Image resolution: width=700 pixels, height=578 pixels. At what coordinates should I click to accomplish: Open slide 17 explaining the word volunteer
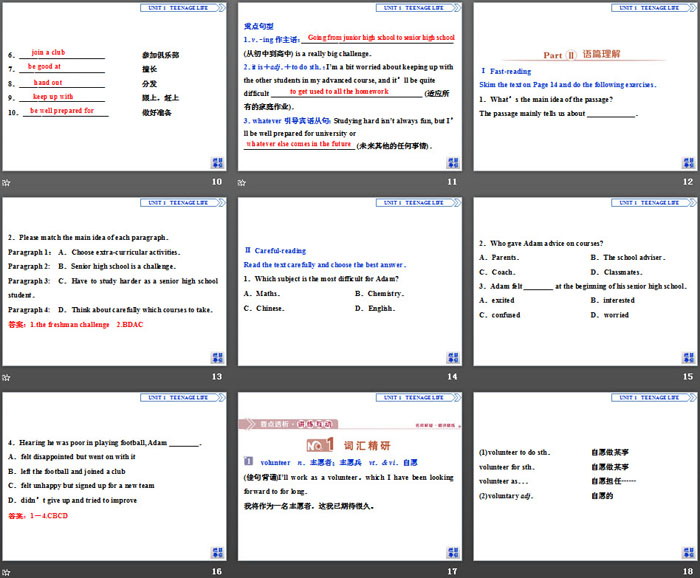[350, 477]
